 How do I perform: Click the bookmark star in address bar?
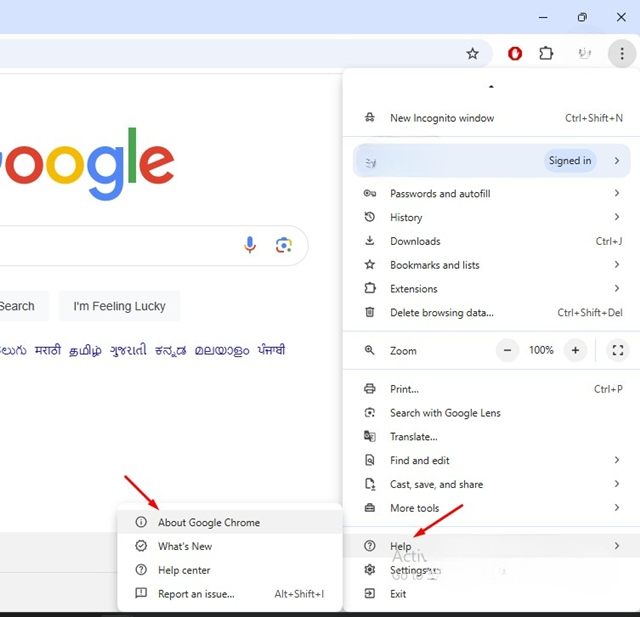(472, 53)
